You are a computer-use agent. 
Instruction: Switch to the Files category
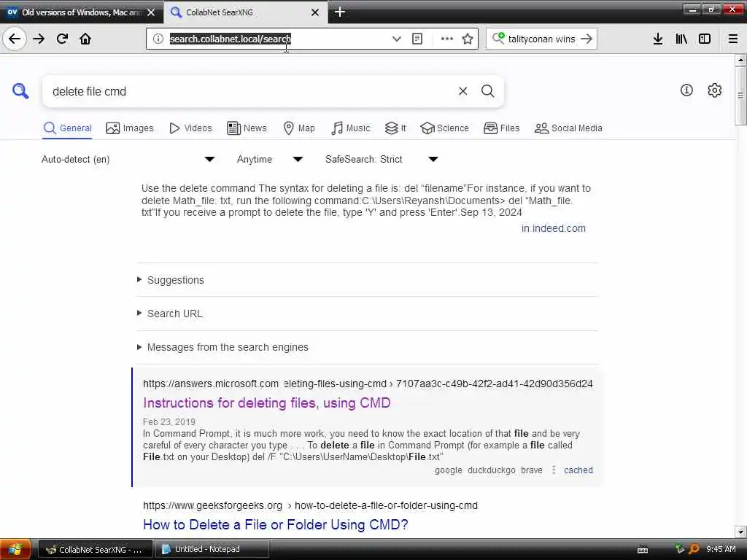coord(502,128)
